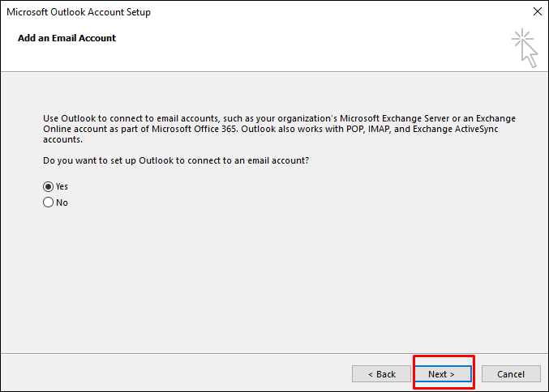Click the "No" option label text
549x392 pixels.
[x=62, y=202]
